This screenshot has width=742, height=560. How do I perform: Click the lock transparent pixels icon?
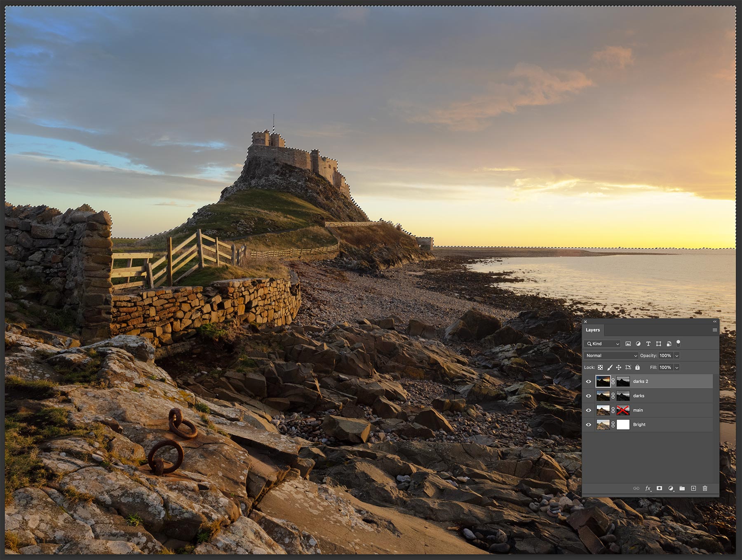tap(600, 367)
